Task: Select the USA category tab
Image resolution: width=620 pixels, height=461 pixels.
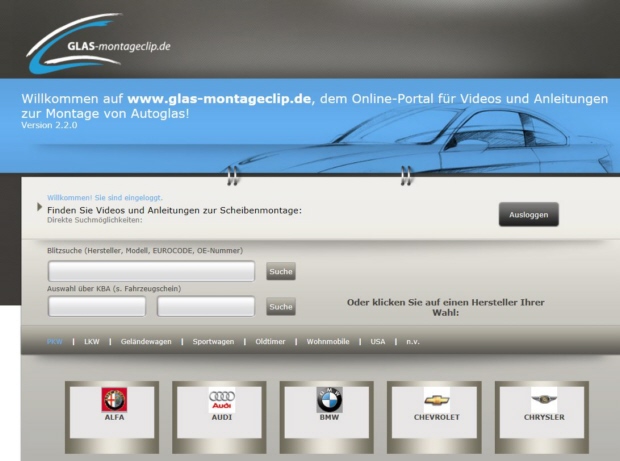Action: pos(378,342)
